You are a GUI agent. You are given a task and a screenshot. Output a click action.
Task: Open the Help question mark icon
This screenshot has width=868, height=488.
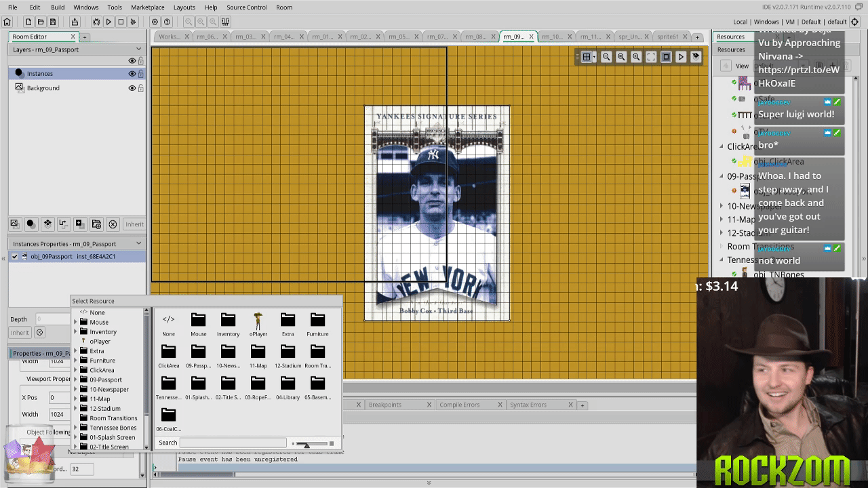[167, 22]
